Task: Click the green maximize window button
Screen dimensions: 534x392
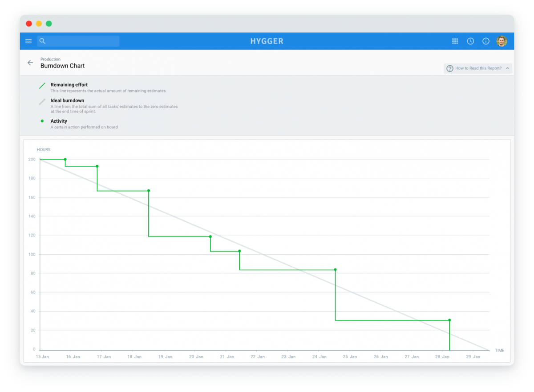Action: pos(49,24)
